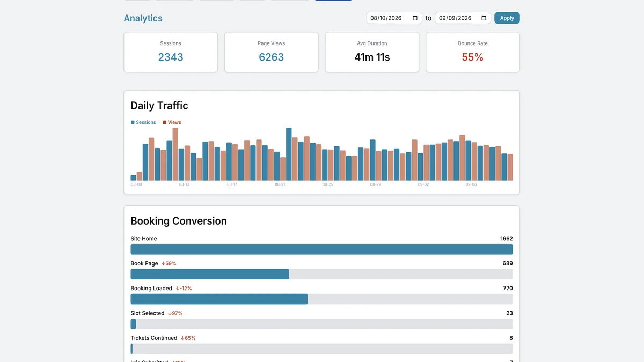The image size is (644, 362).
Task: Click the 08-21 axis label
Action: click(280, 184)
